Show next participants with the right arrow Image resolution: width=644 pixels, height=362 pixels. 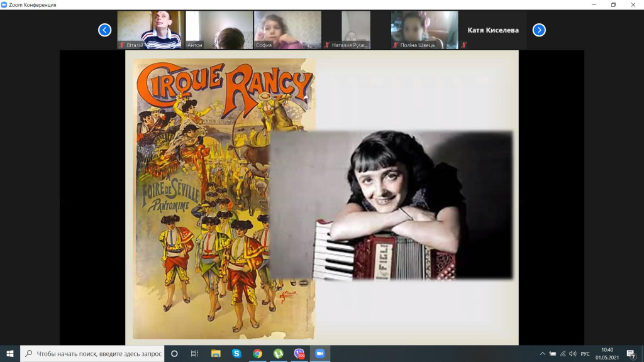539,30
